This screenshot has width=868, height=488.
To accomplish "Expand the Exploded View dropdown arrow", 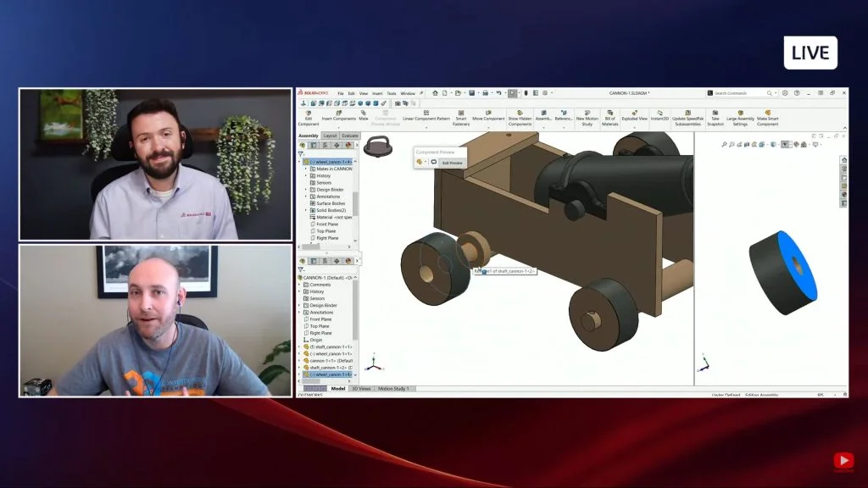I will 635,128.
